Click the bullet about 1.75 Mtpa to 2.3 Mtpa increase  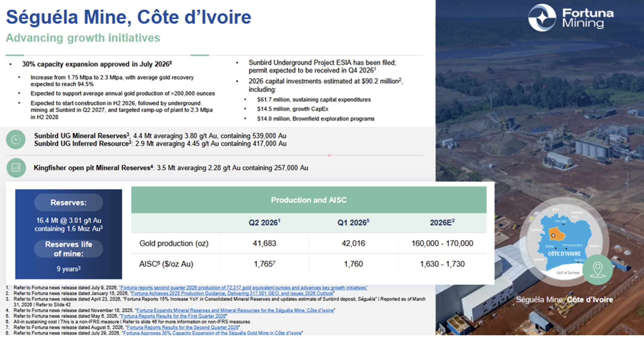tap(112, 81)
